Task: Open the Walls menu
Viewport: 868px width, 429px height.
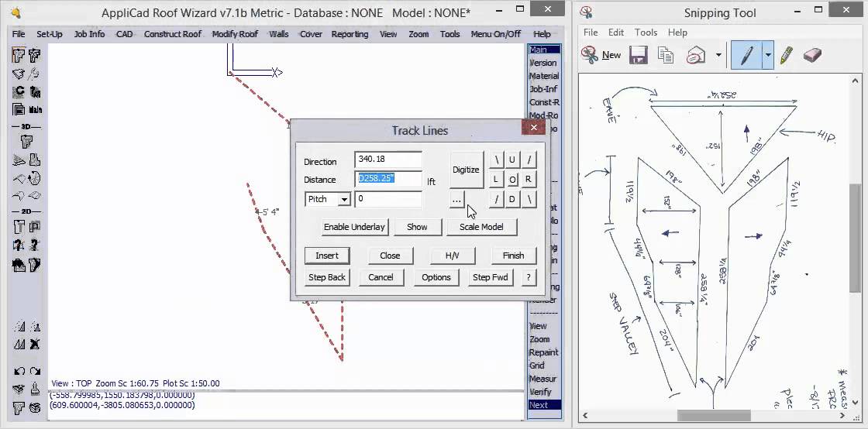Action: [x=279, y=34]
